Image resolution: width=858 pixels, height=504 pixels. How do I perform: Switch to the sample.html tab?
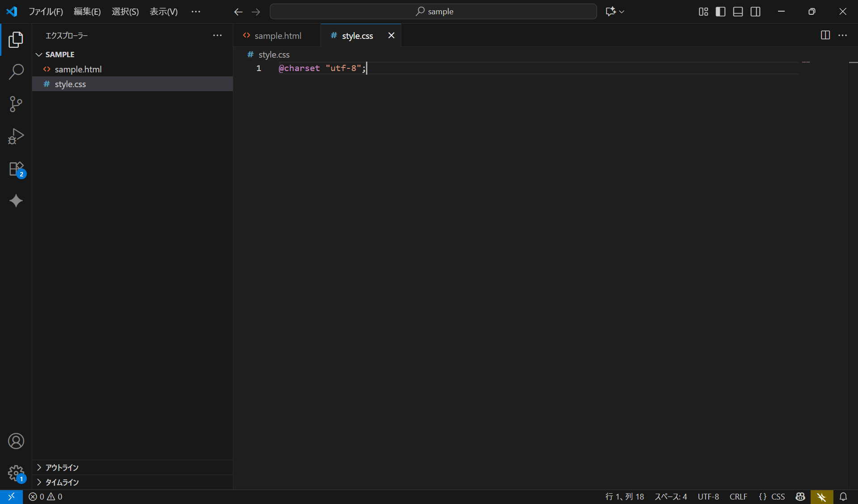tap(277, 36)
